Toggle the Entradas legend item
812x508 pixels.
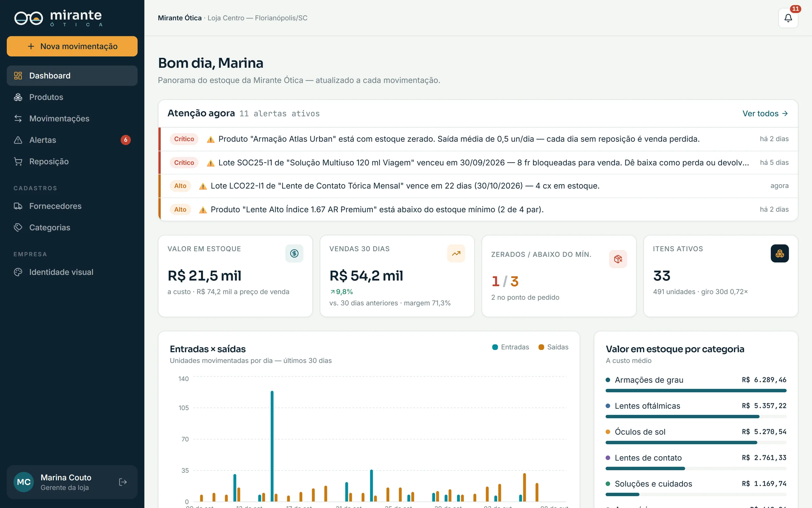(511, 347)
